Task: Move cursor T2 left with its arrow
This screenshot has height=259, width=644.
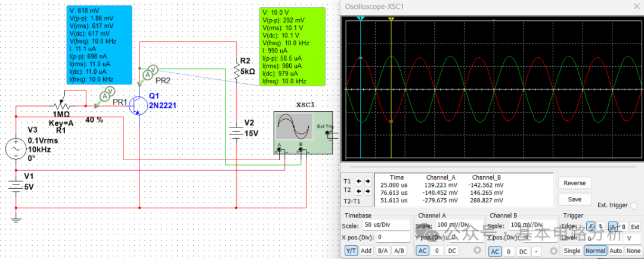Action: [x=358, y=191]
